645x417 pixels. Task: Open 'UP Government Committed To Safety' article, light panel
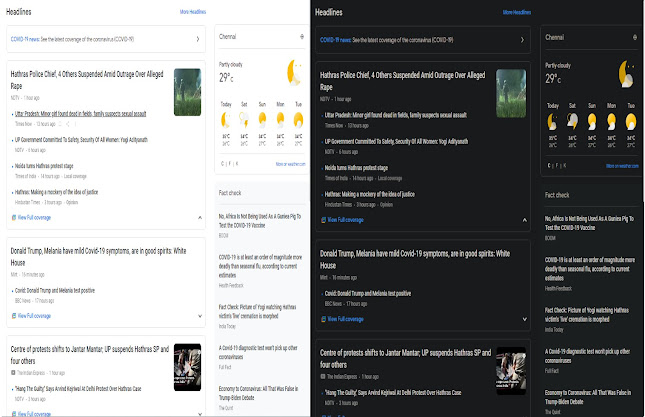81,140
